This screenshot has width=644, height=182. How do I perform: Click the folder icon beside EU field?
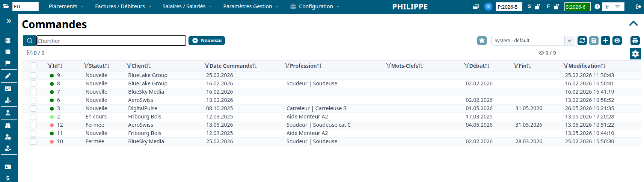(x=6, y=6)
